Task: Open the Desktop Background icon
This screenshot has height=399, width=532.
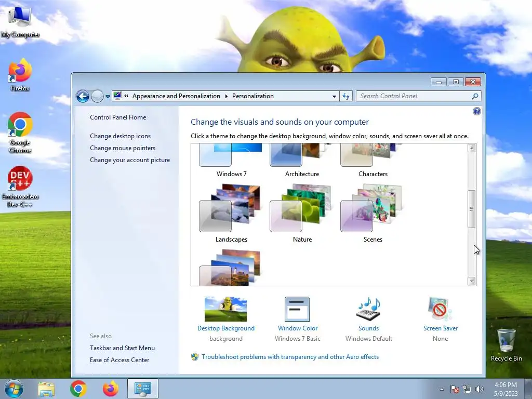Action: click(225, 309)
